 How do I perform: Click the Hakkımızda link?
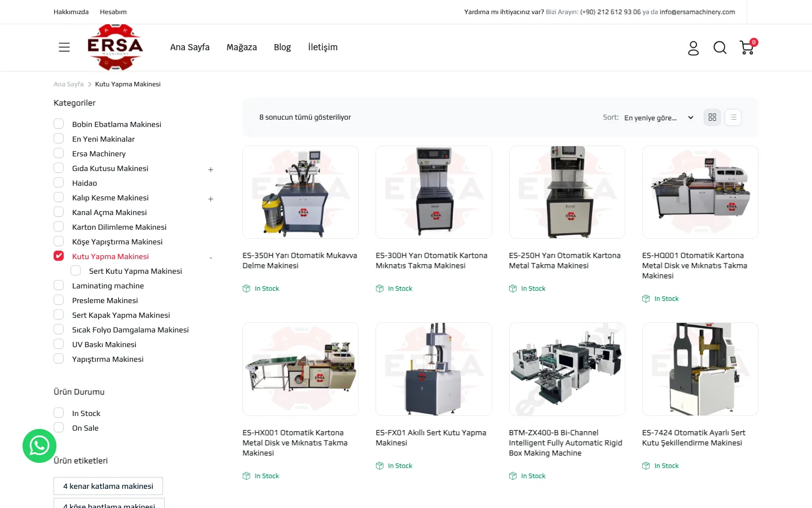pyautogui.click(x=71, y=12)
